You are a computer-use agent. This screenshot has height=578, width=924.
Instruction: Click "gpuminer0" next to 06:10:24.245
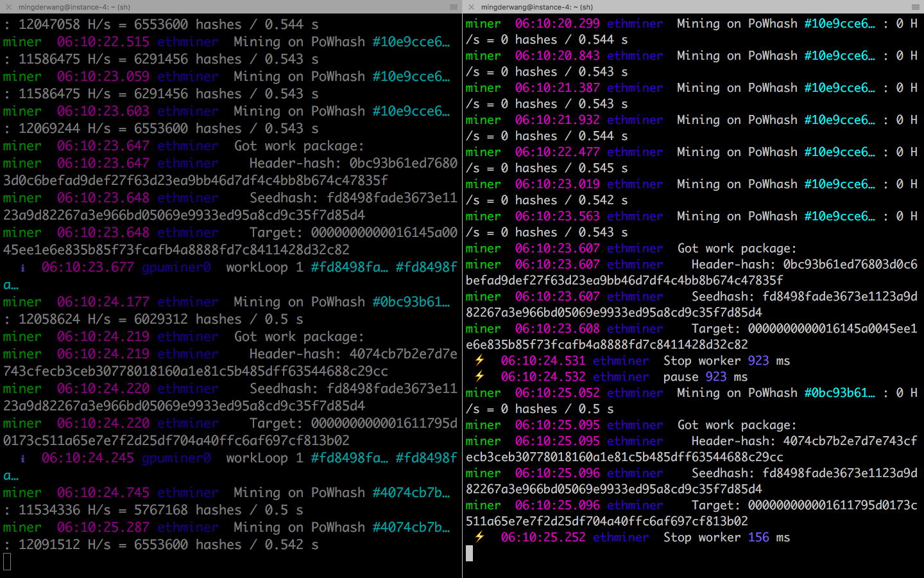(x=176, y=458)
